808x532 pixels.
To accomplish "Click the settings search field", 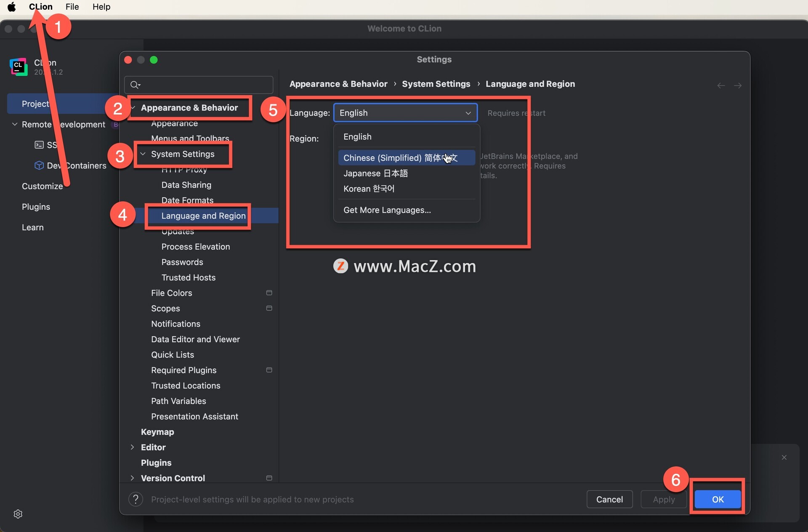I will [199, 85].
